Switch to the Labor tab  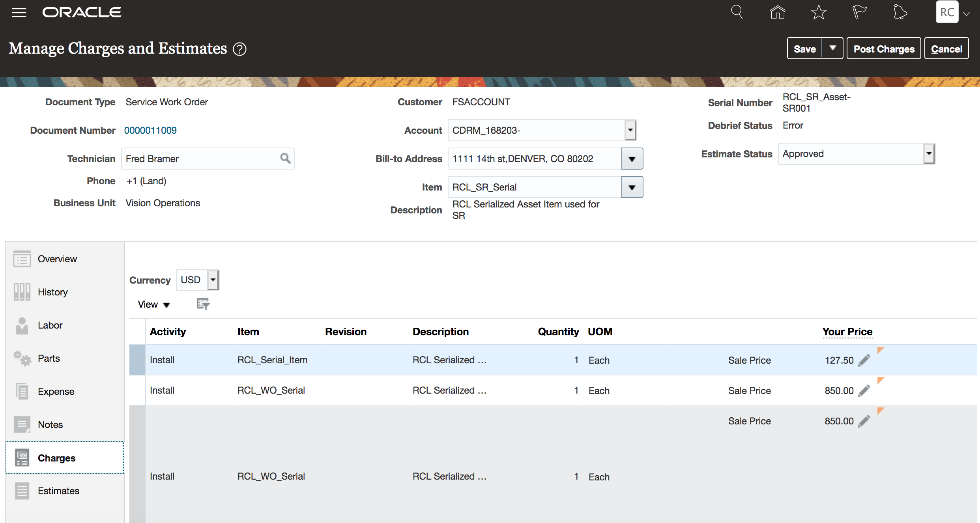[x=50, y=325]
